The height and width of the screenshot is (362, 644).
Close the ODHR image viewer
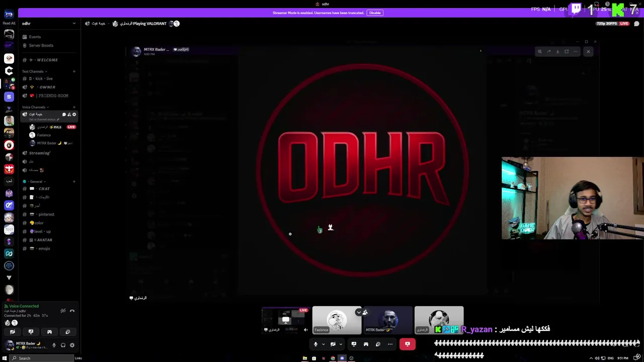click(x=588, y=51)
